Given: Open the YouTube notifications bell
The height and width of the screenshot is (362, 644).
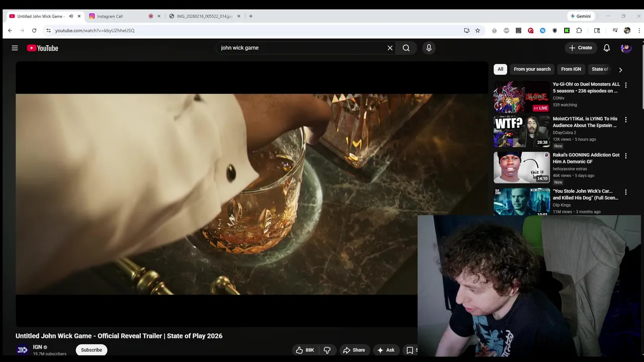Looking at the screenshot, I should coord(607,48).
